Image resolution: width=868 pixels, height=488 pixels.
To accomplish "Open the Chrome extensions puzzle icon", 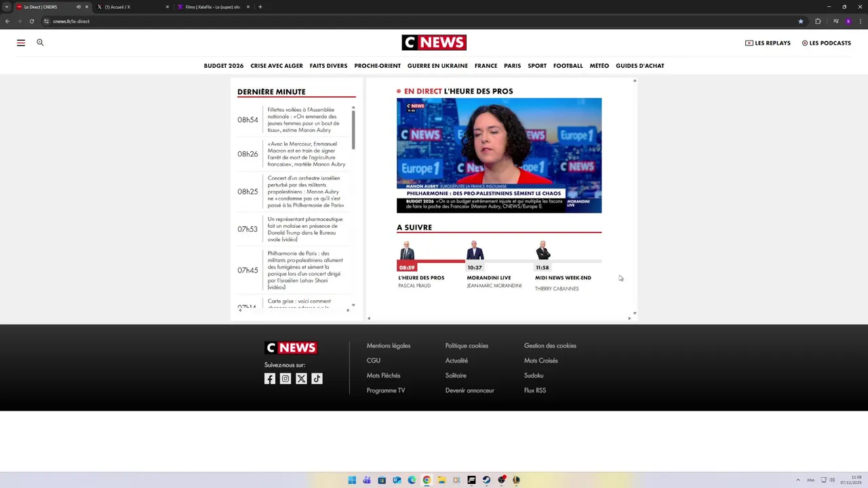I will click(818, 21).
